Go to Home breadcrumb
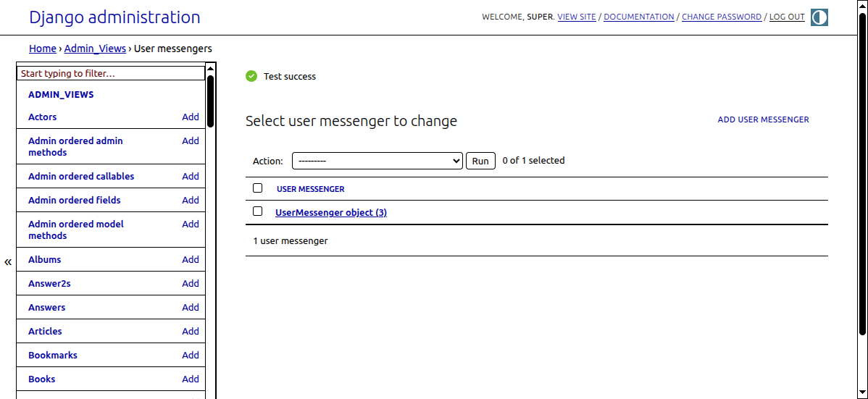 coord(43,49)
